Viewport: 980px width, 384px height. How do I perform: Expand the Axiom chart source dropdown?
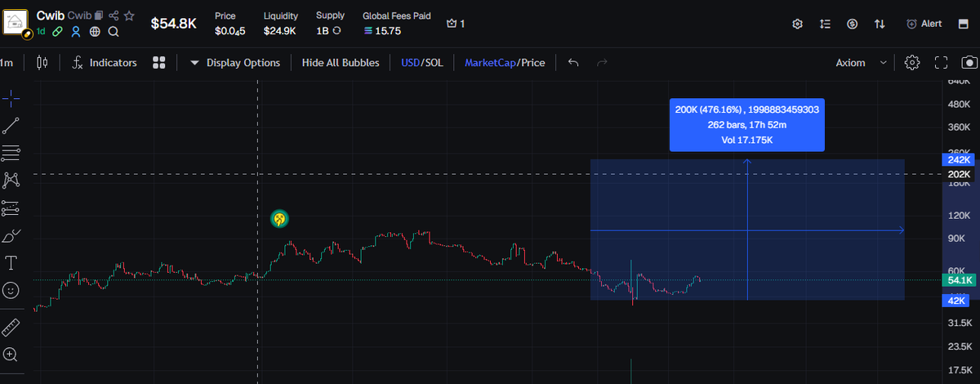pos(862,62)
